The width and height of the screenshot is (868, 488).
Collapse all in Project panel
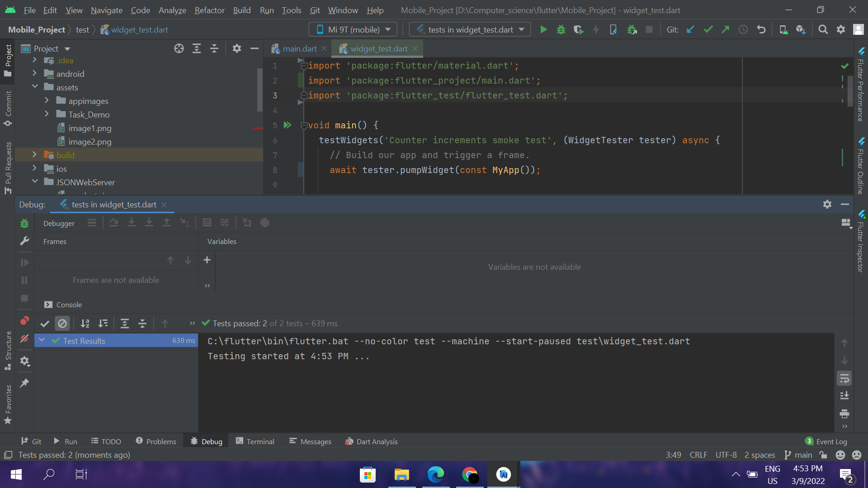(214, 49)
